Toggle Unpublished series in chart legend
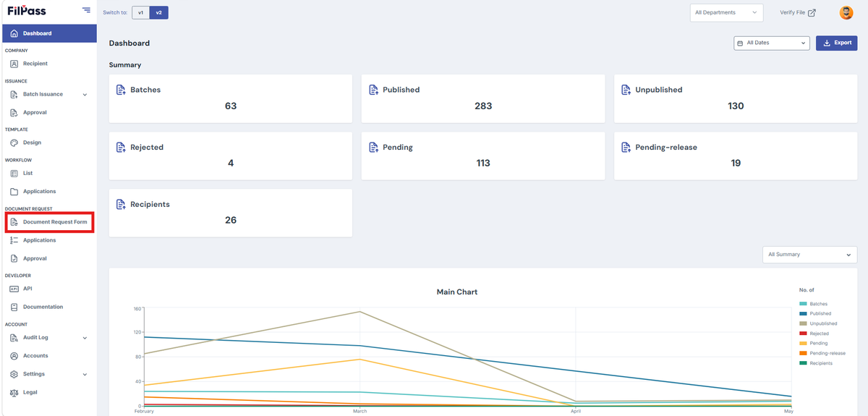 pyautogui.click(x=818, y=323)
